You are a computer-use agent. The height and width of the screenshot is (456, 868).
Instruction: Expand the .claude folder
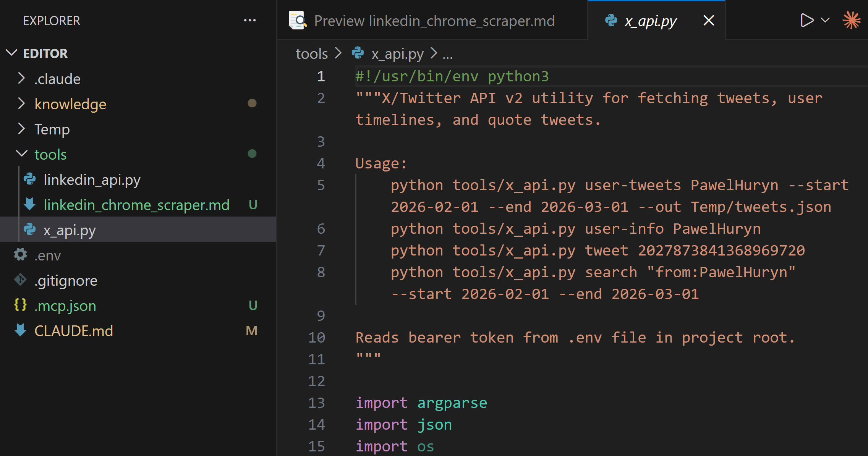coord(22,79)
